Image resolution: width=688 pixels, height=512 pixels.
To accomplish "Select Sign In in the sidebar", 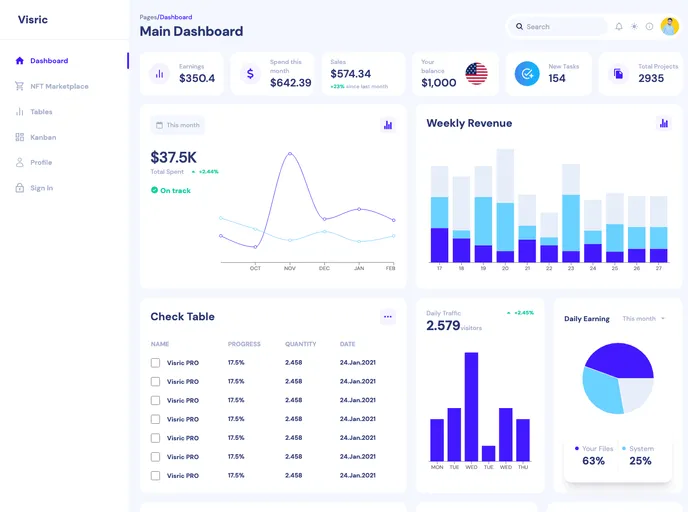I will click(x=41, y=188).
